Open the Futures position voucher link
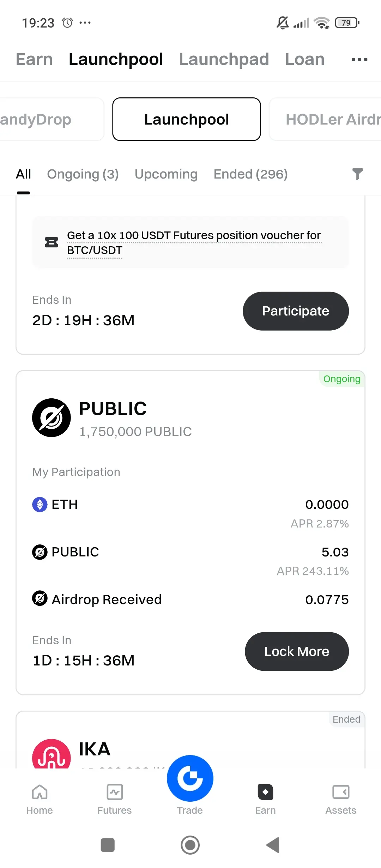The width and height of the screenshot is (381, 868). tap(194, 243)
